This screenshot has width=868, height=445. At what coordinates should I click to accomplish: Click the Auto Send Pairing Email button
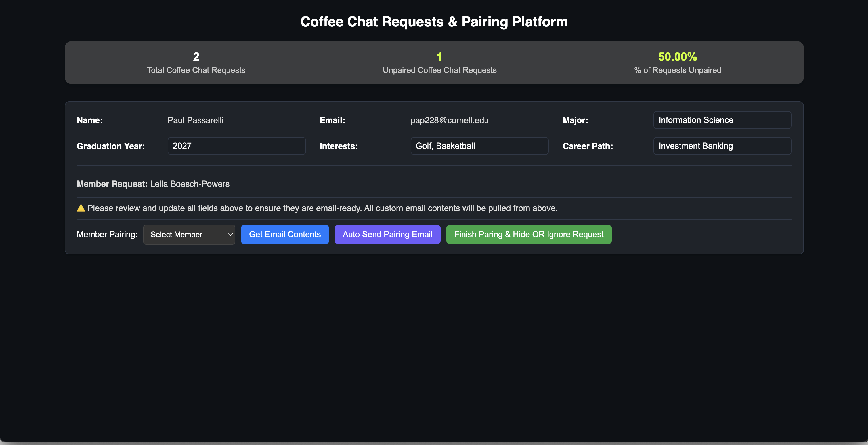pyautogui.click(x=387, y=235)
